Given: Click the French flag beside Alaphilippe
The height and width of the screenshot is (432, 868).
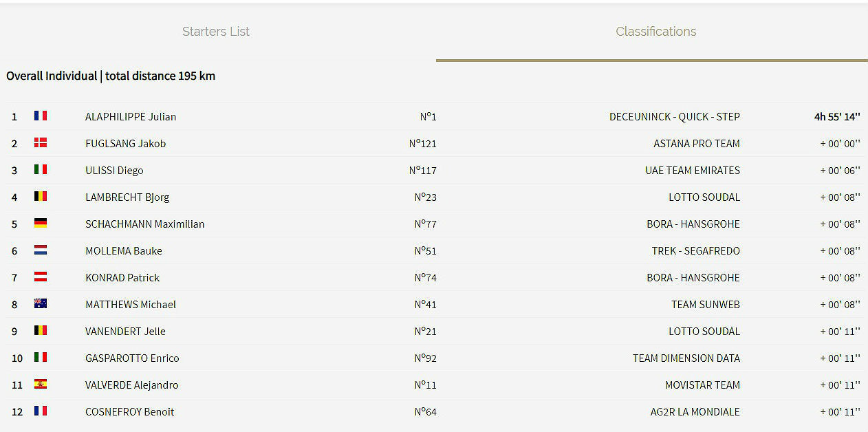Looking at the screenshot, I should (41, 116).
